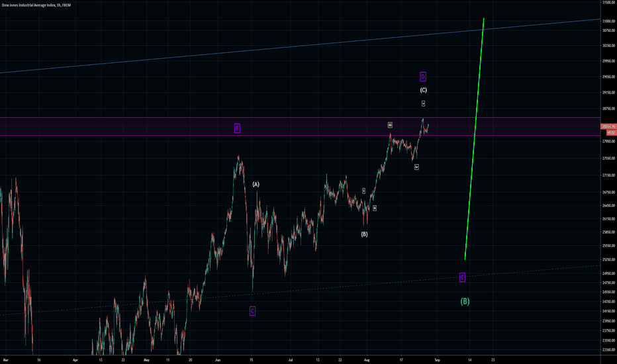Click the 26150.00 price axis label
The image size is (617, 364).
(x=608, y=219)
